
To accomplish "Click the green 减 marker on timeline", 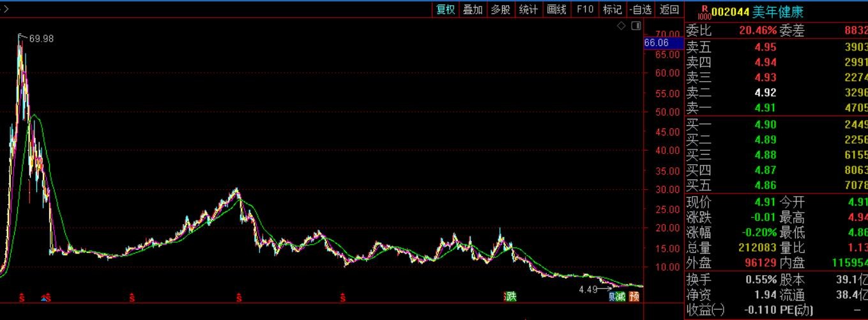I will pyautogui.click(x=620, y=296).
